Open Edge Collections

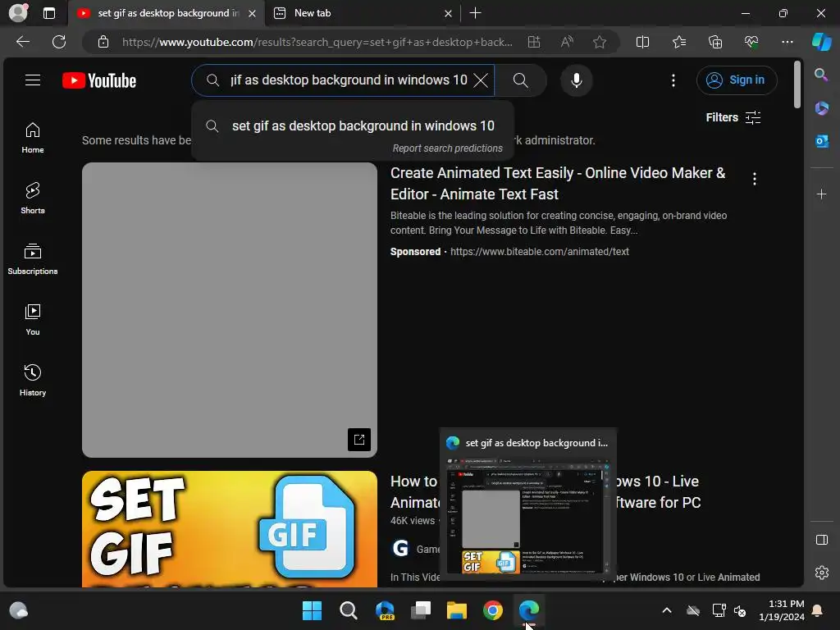(715, 42)
